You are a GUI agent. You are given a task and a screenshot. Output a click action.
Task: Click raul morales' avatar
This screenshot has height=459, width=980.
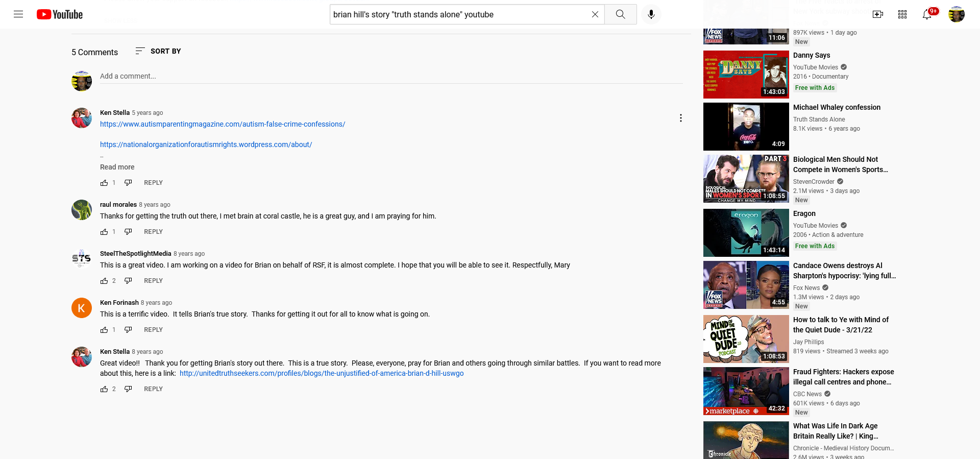point(82,210)
